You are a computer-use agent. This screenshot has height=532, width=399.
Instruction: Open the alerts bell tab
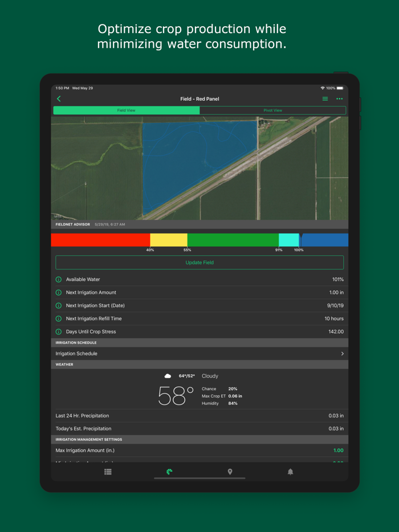pyautogui.click(x=290, y=472)
